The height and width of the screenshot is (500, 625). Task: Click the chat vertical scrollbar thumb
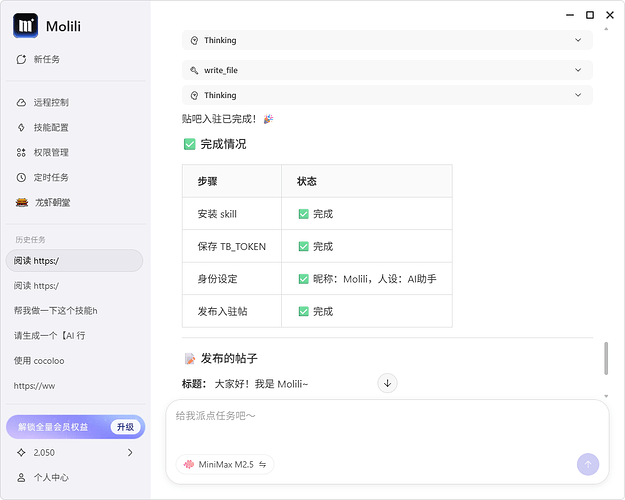tap(606, 358)
